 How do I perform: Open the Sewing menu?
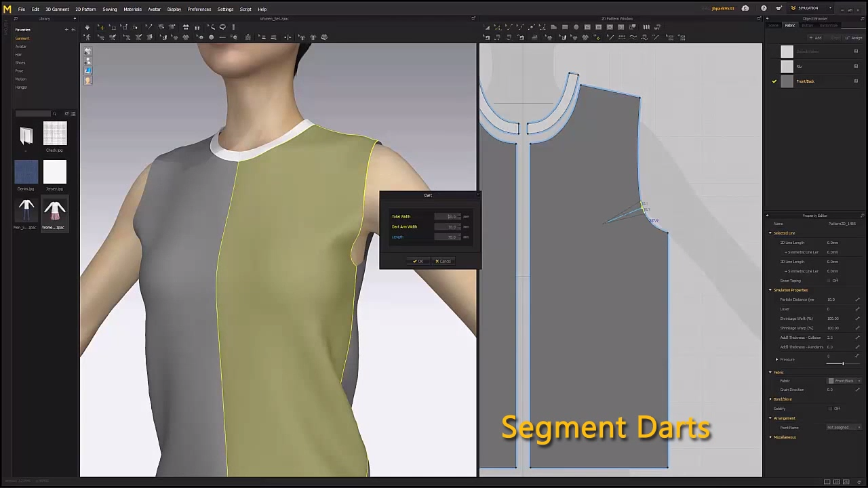point(110,9)
